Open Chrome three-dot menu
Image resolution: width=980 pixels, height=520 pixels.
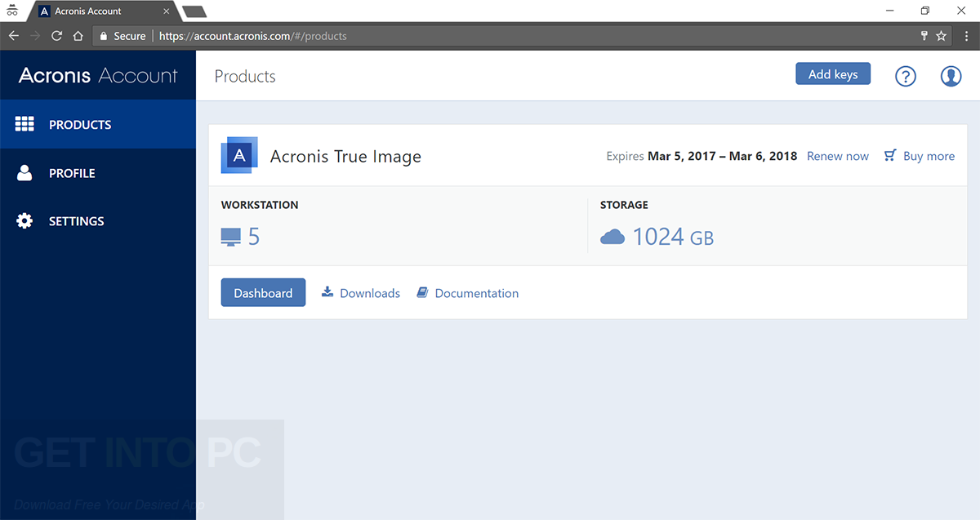pyautogui.click(x=966, y=36)
